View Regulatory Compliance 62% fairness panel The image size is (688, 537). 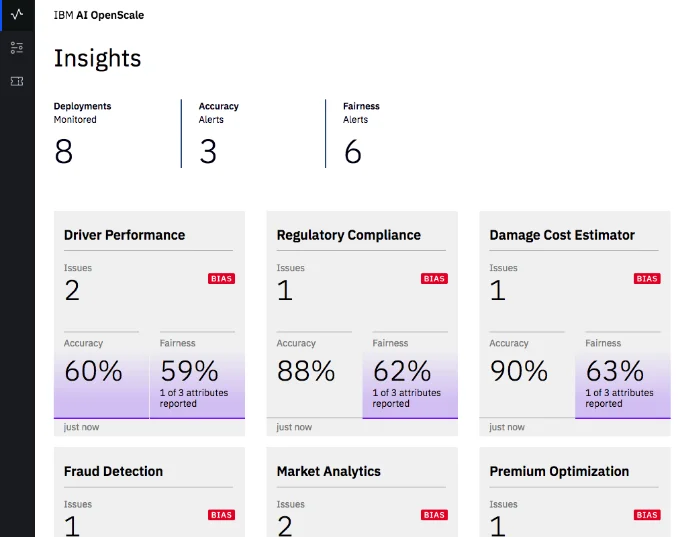[x=410, y=375]
